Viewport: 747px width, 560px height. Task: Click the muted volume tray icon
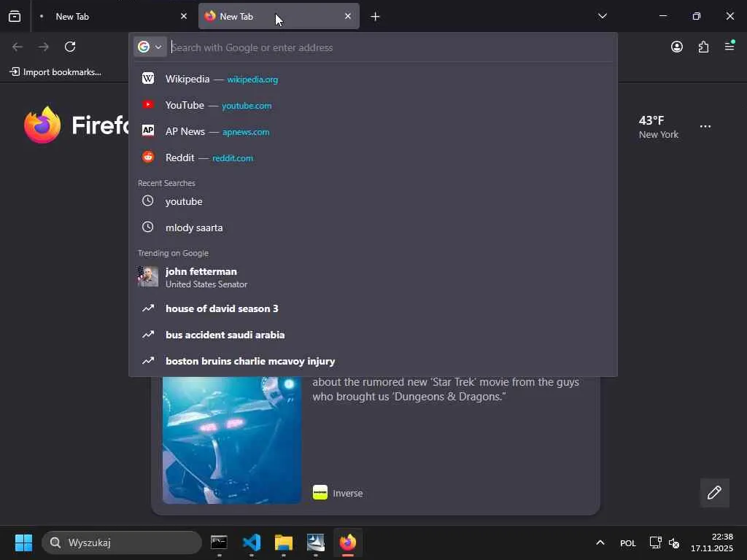[674, 542]
